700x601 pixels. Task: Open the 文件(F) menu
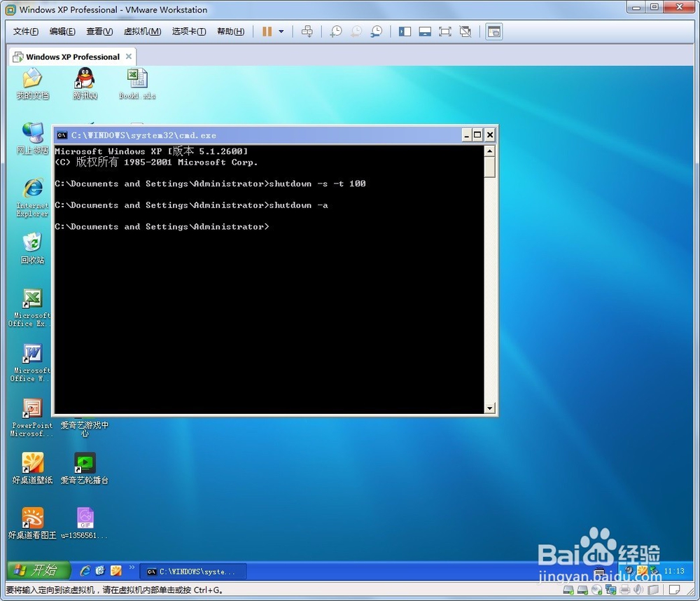click(26, 32)
